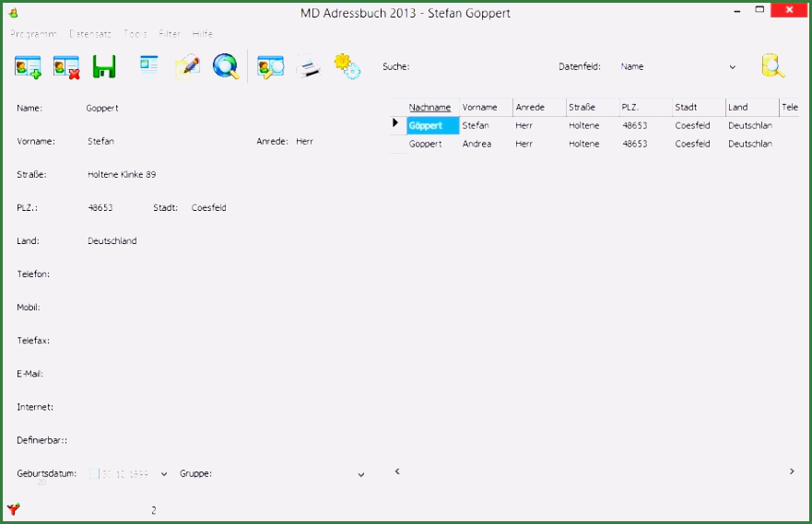Select Deutschlan cell in Stefan's row
Viewport: 812px width, 524px height.
click(752, 125)
